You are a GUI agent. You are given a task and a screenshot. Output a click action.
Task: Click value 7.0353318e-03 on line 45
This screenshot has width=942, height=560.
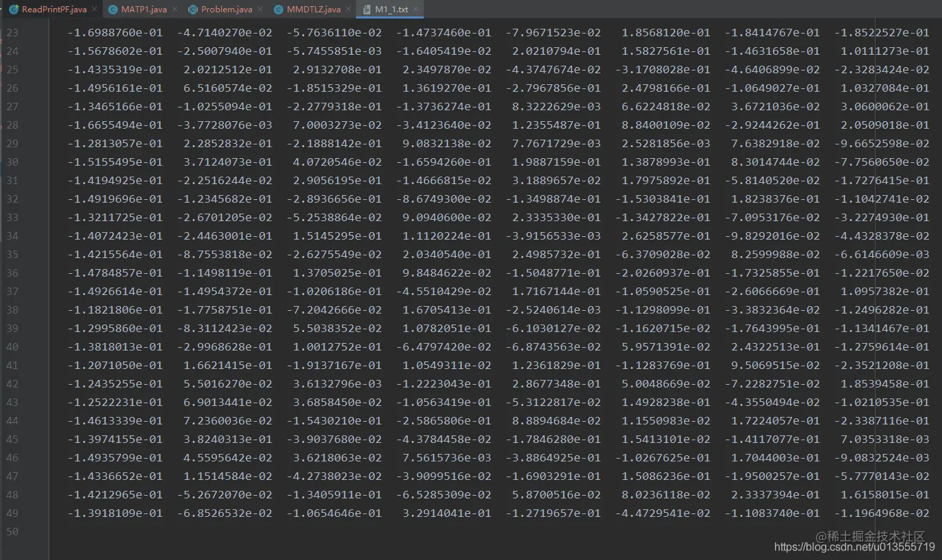click(x=885, y=440)
